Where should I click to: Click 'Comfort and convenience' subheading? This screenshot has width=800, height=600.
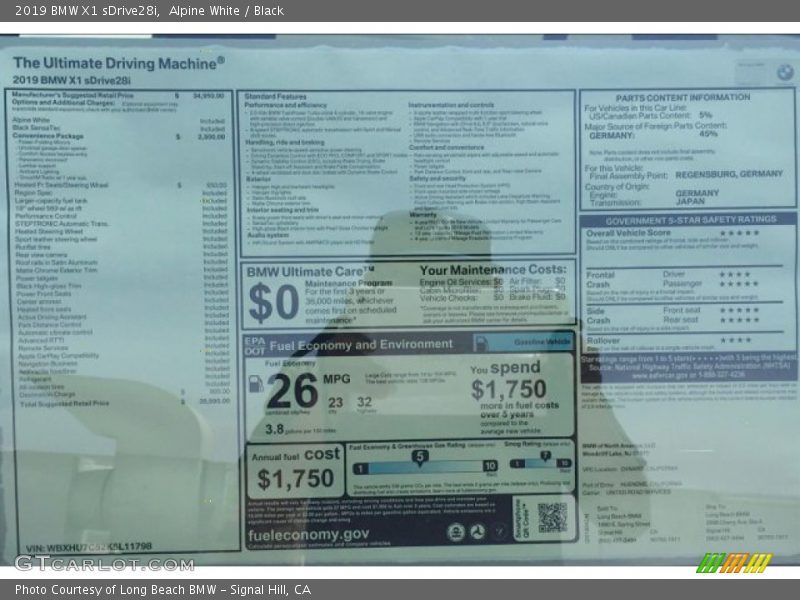coord(446,147)
